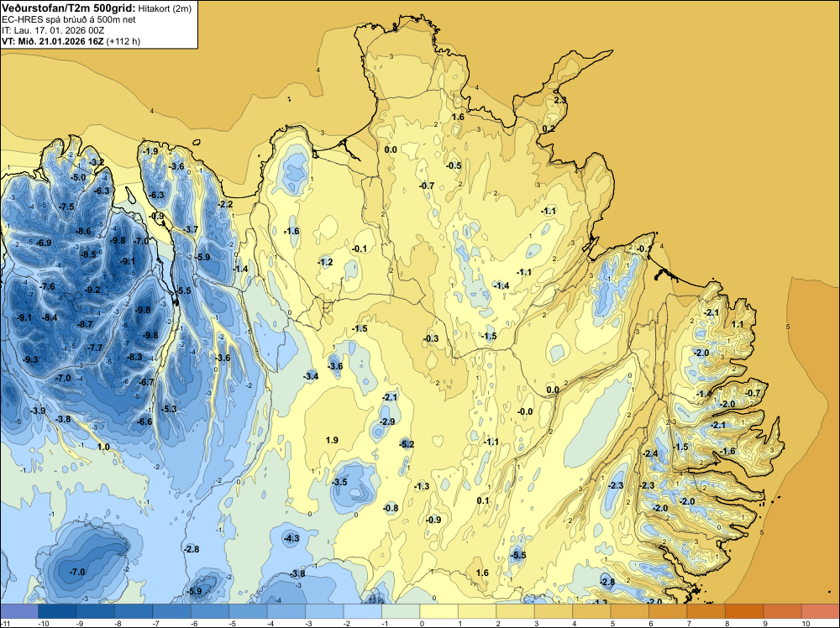Click the legend swatch between -1 and 0

pyautogui.click(x=401, y=611)
